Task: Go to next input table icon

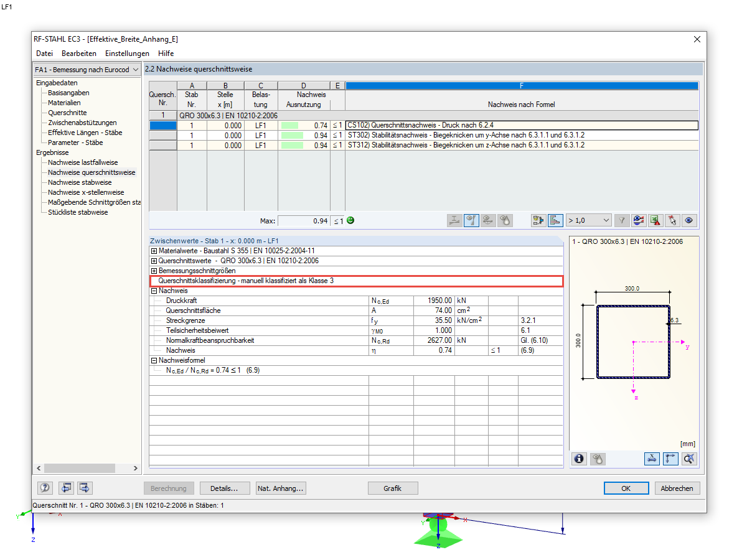Action: [x=85, y=488]
